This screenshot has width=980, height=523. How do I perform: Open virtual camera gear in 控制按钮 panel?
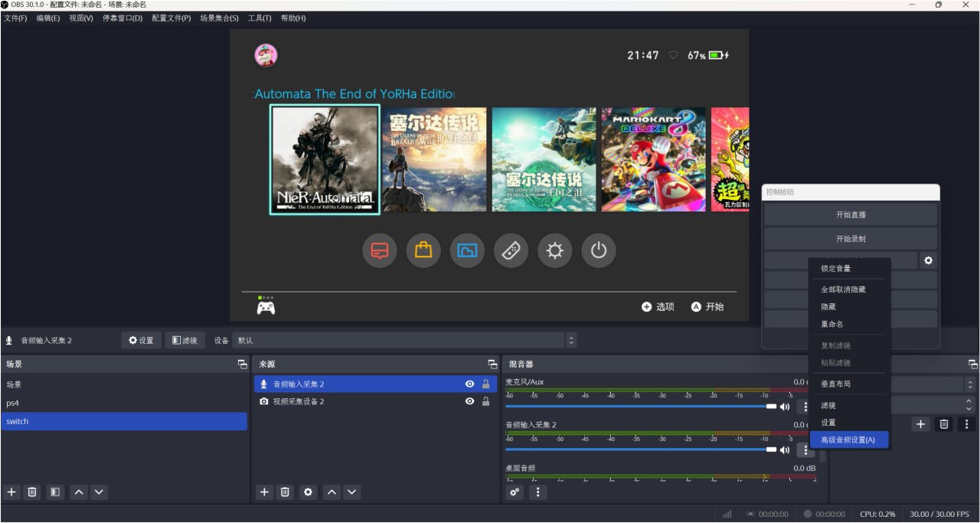[x=929, y=260]
